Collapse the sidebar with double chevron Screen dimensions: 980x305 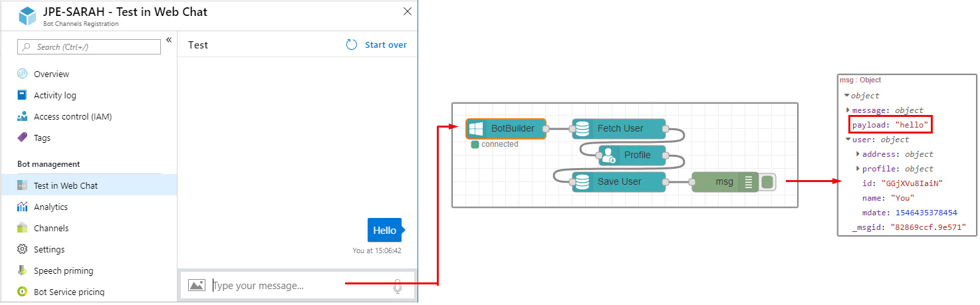[x=169, y=40]
